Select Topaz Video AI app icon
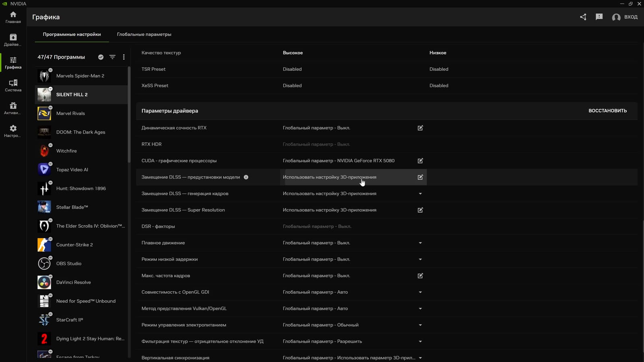Viewport: 644px width, 362px height. 44,170
